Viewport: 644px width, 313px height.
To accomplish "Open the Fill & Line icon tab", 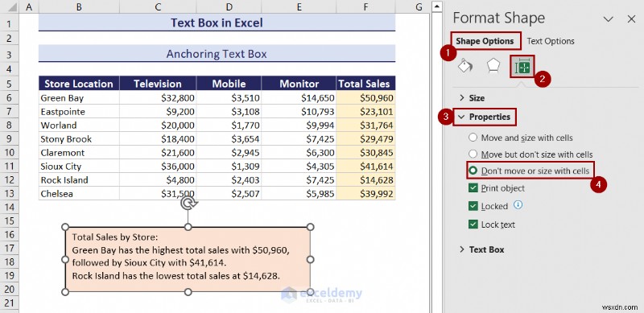I will (465, 66).
